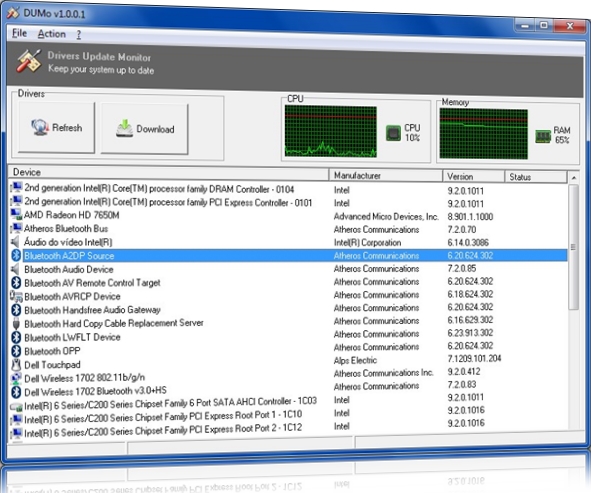This screenshot has height=493, width=591.
Task: Sort by Device column header
Action: 168,173
